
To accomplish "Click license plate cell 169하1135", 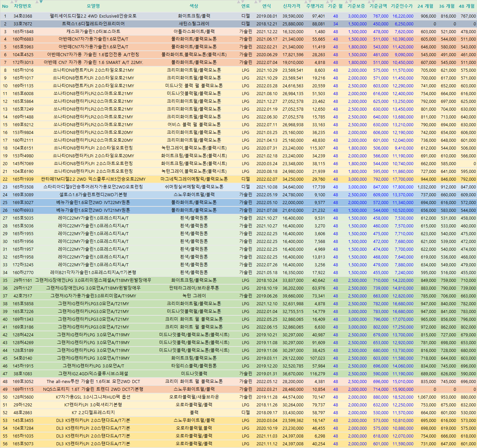I will point(23,86).
